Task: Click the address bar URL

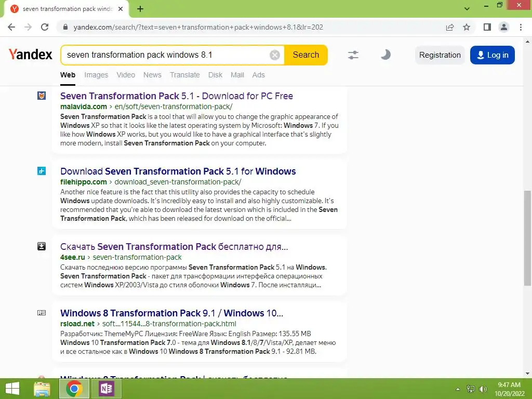Action: [x=198, y=27]
